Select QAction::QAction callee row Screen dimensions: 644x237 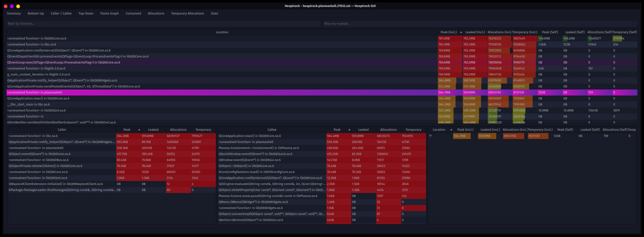pos(322,220)
